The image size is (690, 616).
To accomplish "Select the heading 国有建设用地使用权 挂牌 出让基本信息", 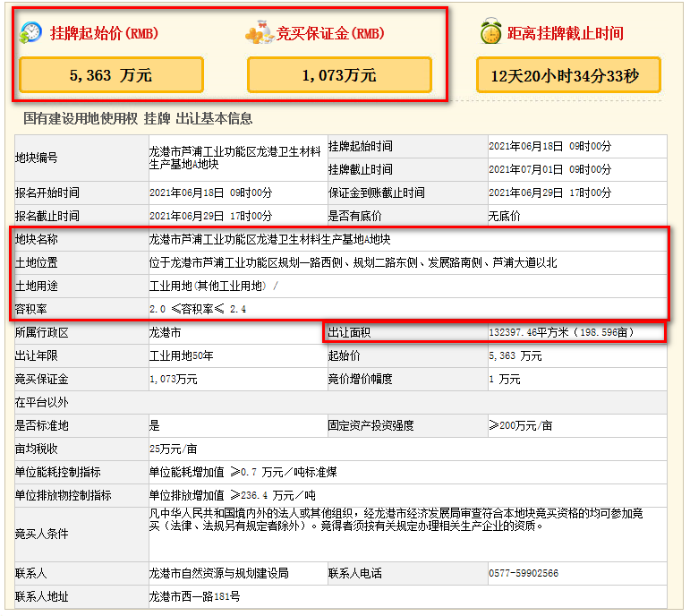I will (x=138, y=118).
